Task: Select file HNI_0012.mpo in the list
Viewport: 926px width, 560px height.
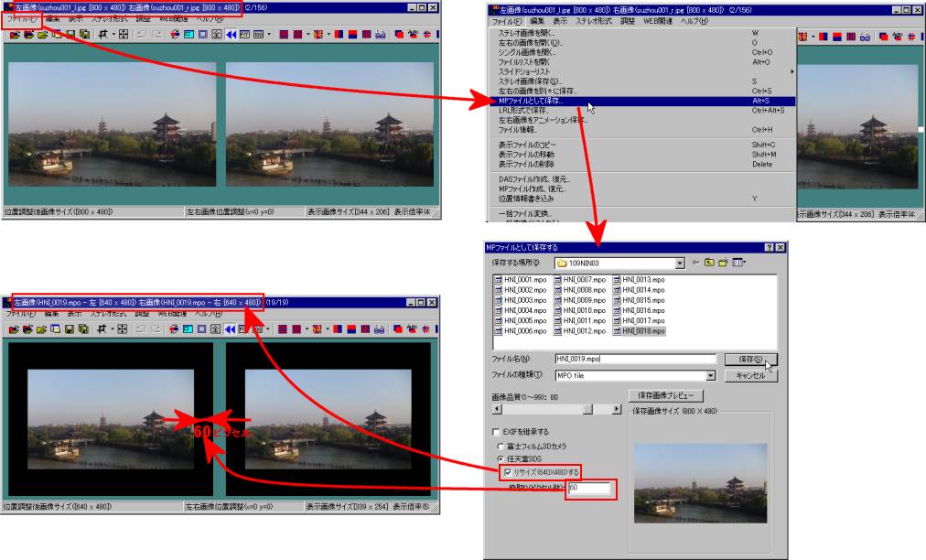Action: tap(580, 331)
